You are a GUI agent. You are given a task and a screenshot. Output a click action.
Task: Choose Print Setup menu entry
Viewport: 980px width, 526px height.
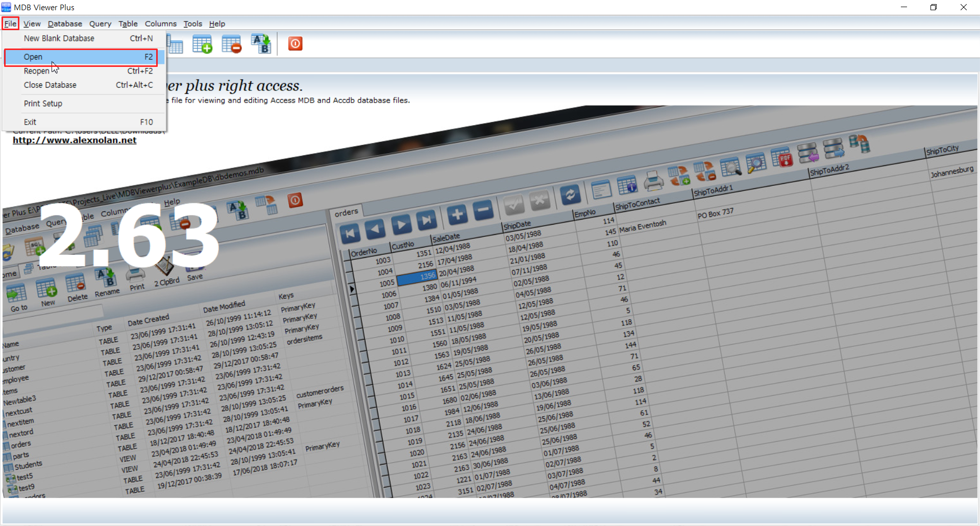[x=84, y=104]
